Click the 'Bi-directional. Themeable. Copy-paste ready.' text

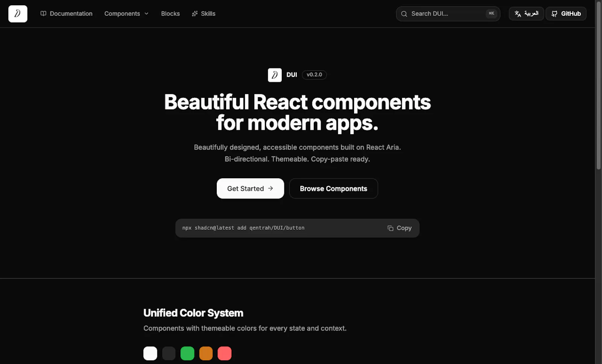[x=297, y=159]
